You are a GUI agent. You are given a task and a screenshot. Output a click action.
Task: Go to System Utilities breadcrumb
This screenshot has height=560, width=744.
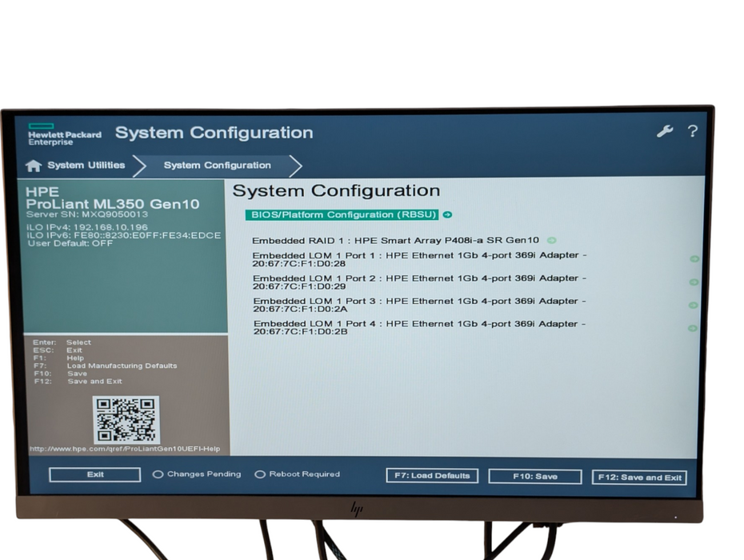click(x=86, y=165)
